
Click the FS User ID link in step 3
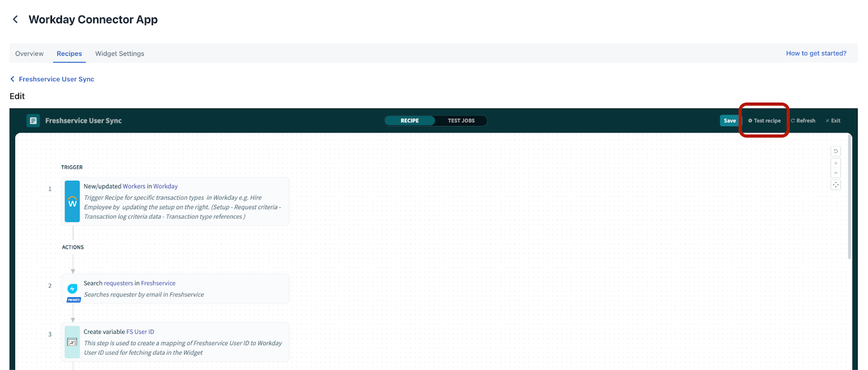click(140, 331)
